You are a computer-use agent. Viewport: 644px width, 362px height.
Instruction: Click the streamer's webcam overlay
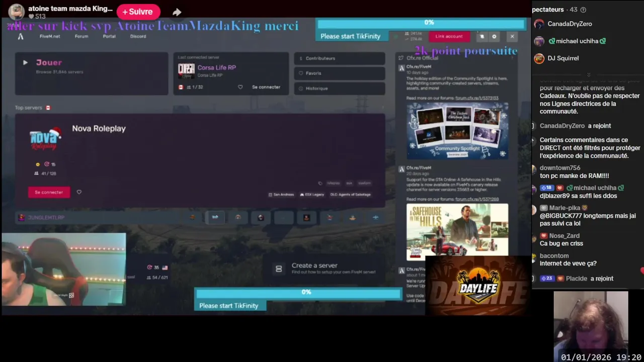tap(63, 269)
